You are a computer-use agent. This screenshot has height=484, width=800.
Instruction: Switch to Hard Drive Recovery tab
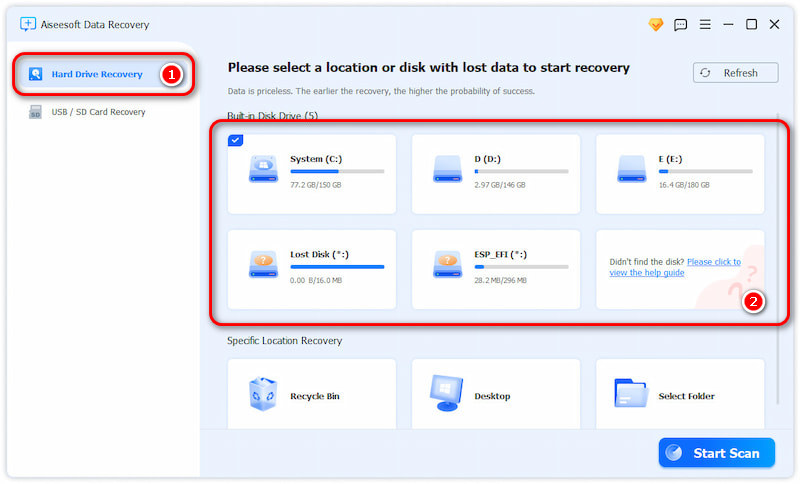point(97,74)
